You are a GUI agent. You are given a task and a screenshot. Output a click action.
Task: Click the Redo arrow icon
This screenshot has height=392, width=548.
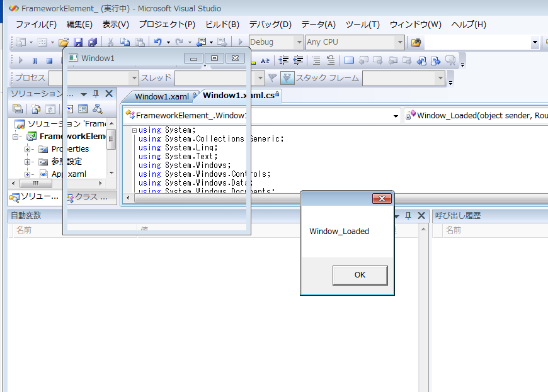point(180,42)
